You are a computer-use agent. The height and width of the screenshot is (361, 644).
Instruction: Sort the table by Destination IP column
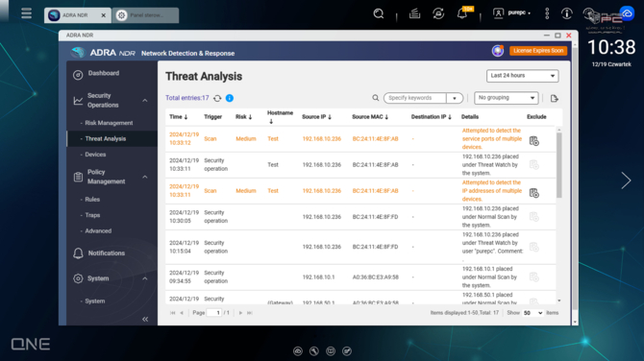click(x=432, y=117)
